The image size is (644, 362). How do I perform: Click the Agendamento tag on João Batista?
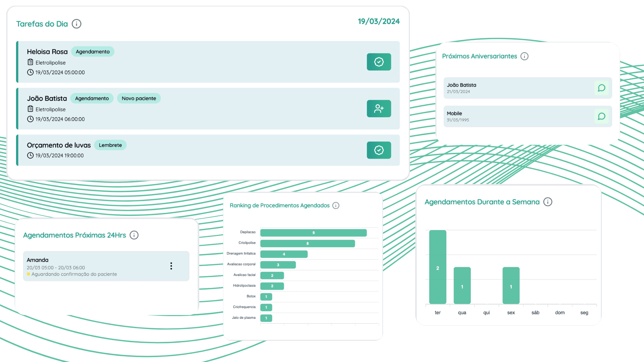(x=92, y=98)
